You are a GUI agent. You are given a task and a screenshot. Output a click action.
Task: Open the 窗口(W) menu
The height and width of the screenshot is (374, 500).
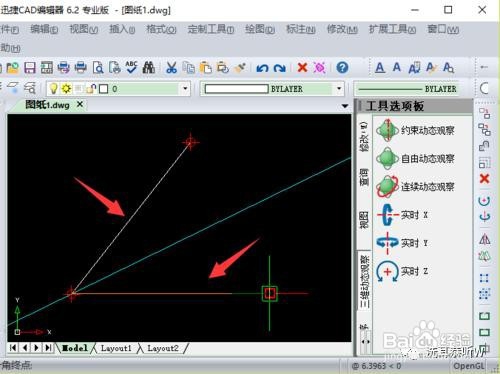coord(443,30)
